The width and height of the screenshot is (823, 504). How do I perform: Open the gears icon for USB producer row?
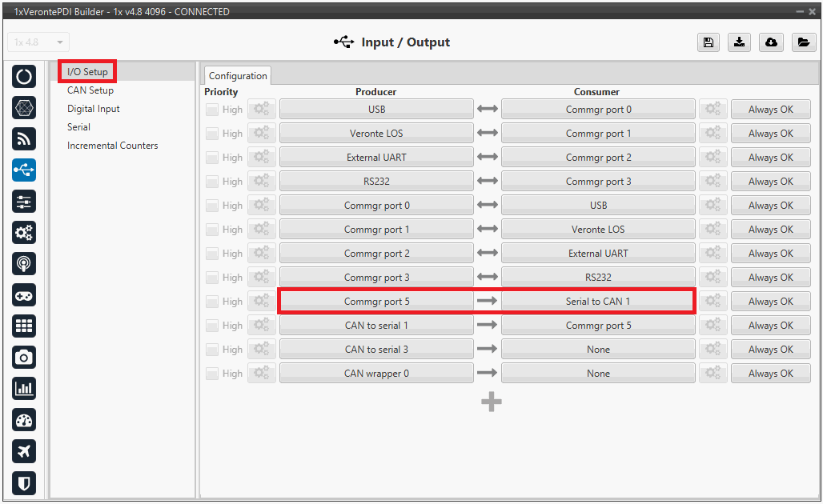(262, 110)
